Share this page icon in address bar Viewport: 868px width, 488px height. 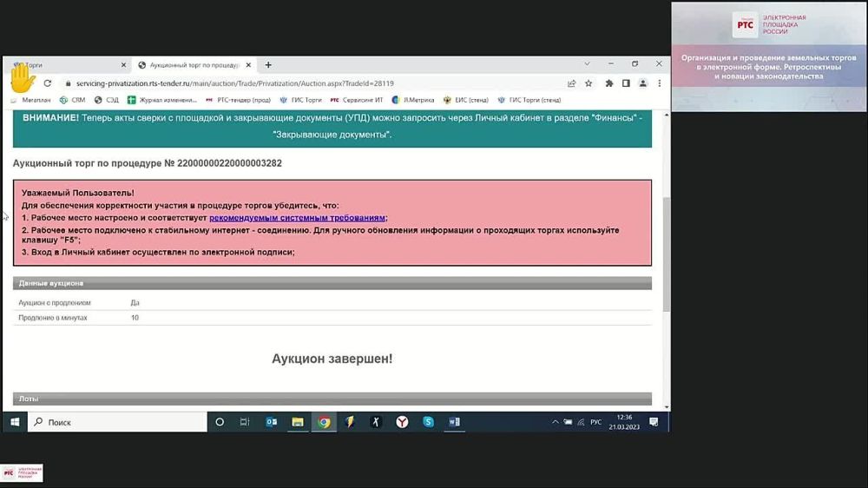click(571, 83)
